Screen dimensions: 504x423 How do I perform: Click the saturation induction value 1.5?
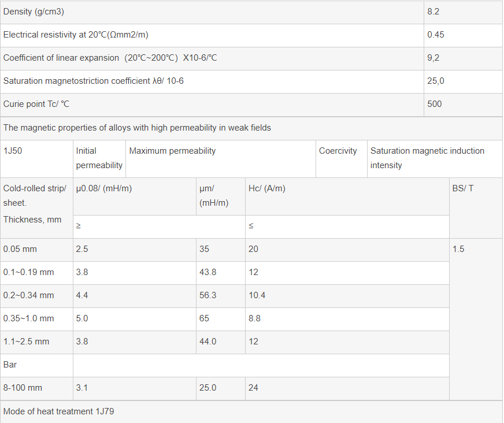pos(458,249)
